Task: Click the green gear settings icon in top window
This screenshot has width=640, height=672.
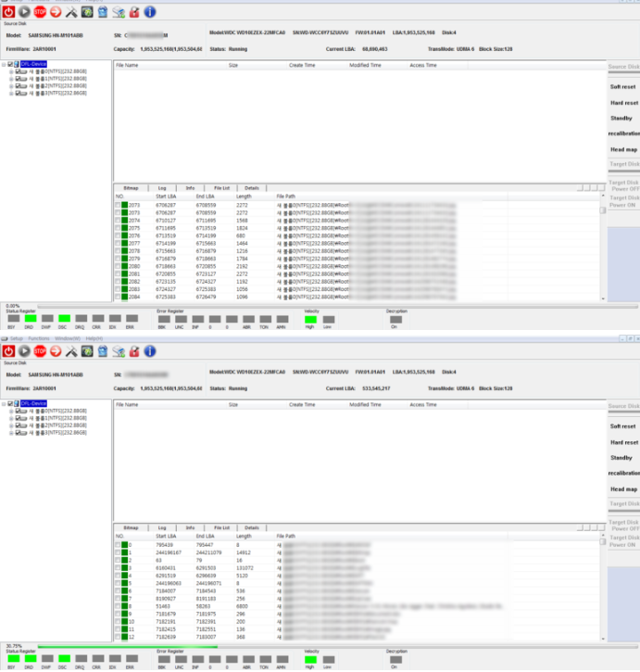Action: point(87,12)
